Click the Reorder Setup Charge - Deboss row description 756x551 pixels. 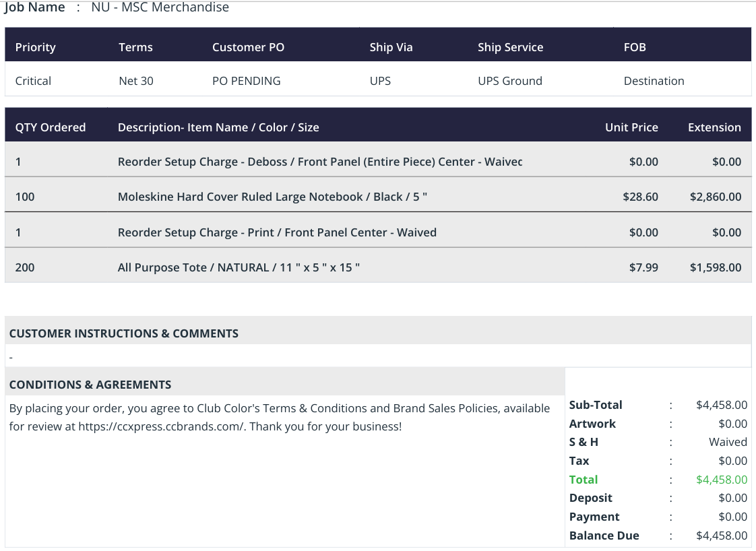[319, 162]
